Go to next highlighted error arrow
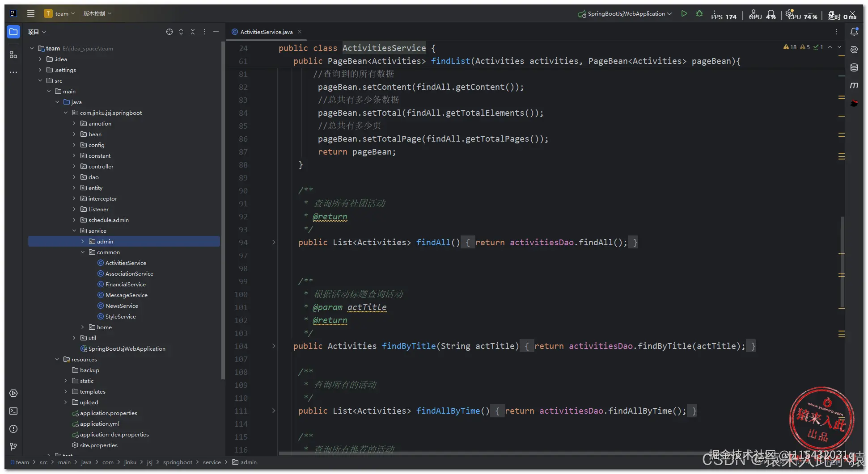The width and height of the screenshot is (868, 474). click(839, 47)
